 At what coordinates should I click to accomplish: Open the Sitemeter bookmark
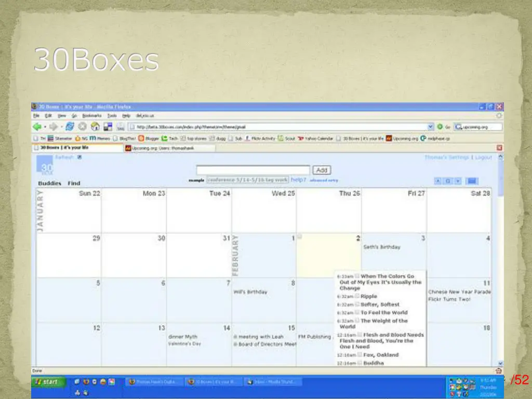(60, 138)
